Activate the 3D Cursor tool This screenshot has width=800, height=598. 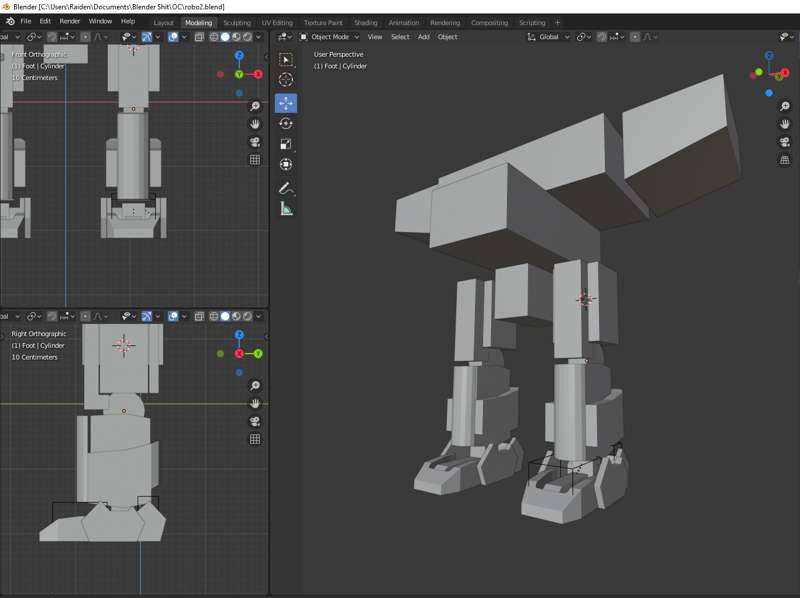[x=286, y=80]
